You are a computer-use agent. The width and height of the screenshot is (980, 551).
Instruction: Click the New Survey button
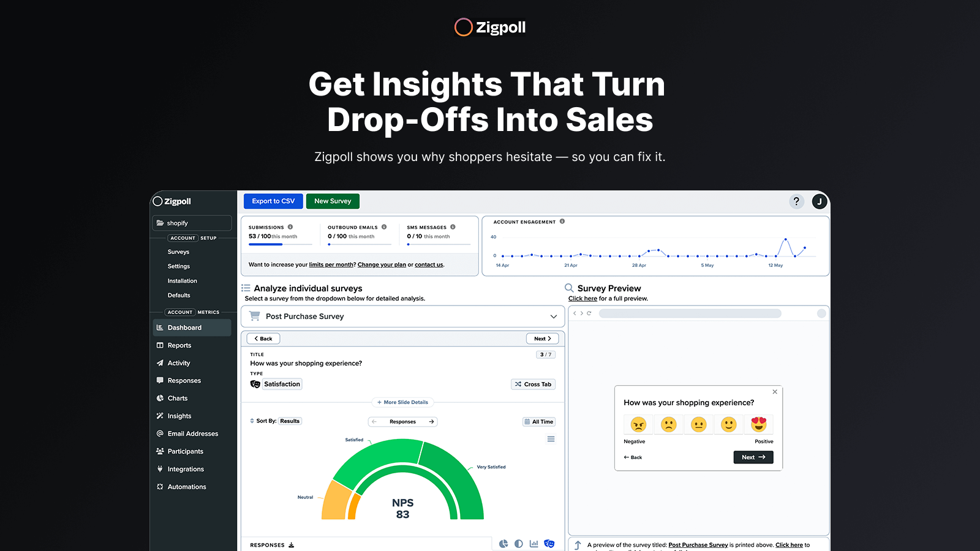coord(333,201)
